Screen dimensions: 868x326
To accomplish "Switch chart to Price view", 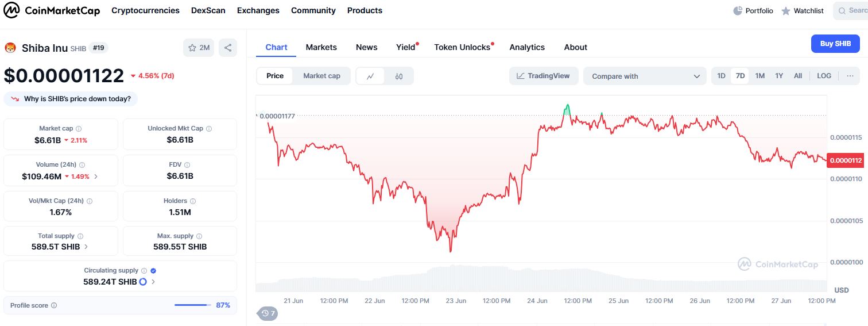I will (x=275, y=76).
